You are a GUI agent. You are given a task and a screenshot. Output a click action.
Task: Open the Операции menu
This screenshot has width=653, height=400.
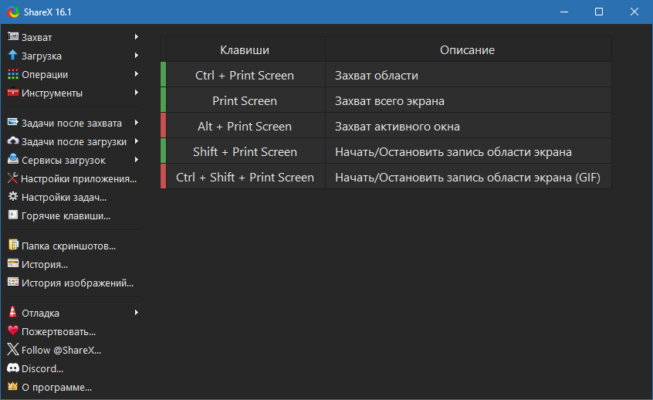click(x=73, y=74)
